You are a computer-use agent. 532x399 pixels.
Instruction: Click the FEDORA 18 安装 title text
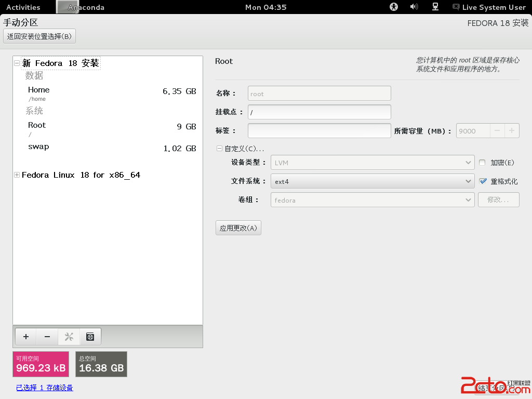click(x=498, y=23)
